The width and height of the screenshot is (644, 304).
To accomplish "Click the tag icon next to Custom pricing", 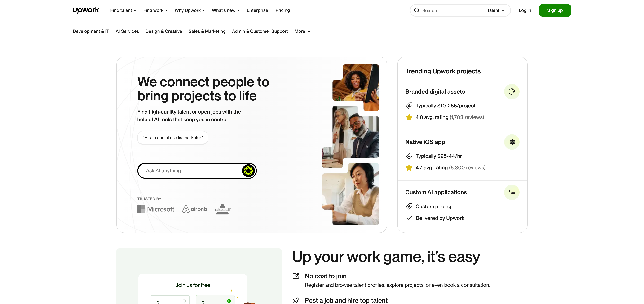I will click(x=409, y=207).
